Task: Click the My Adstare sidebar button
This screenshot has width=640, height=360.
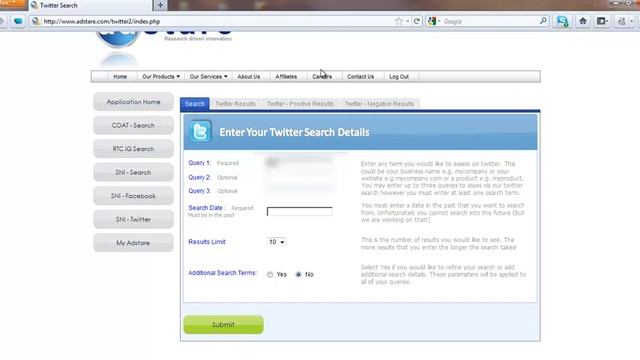Action: point(133,242)
